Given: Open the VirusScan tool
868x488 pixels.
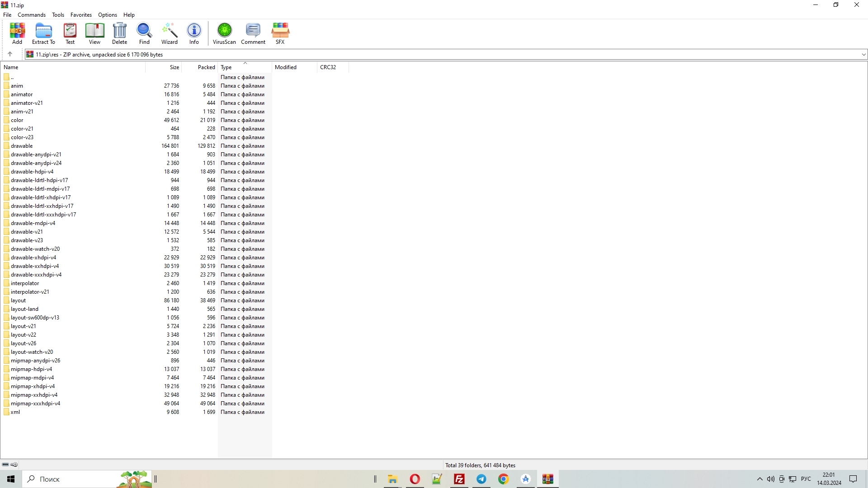Looking at the screenshot, I should pyautogui.click(x=224, y=31).
